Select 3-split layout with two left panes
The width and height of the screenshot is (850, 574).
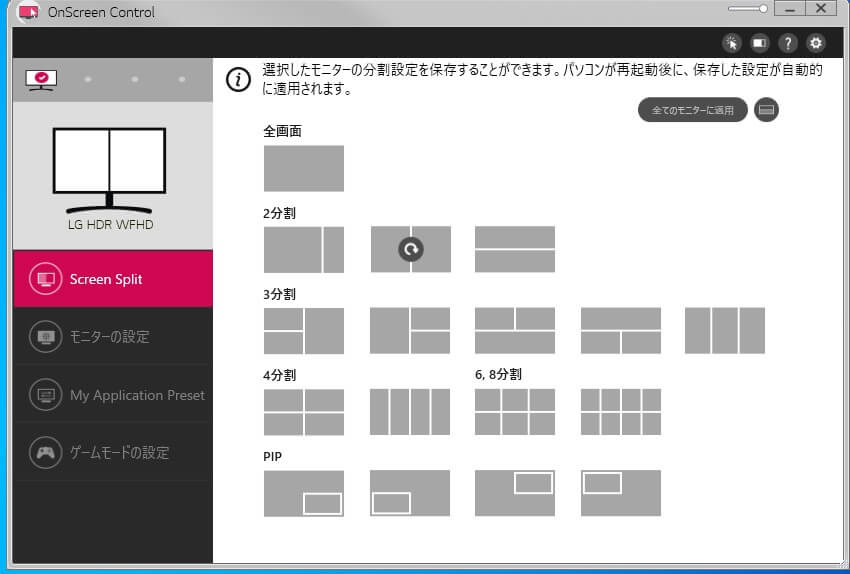click(304, 331)
